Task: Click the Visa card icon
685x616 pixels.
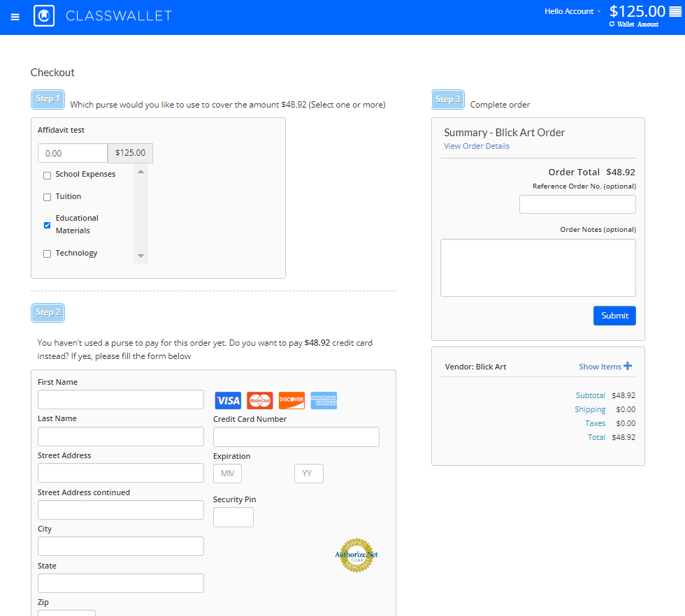Action: pos(228,400)
